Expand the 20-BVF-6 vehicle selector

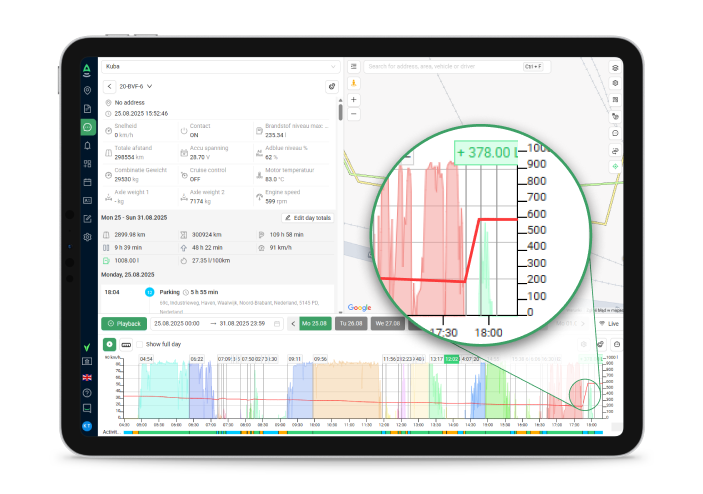[149, 86]
